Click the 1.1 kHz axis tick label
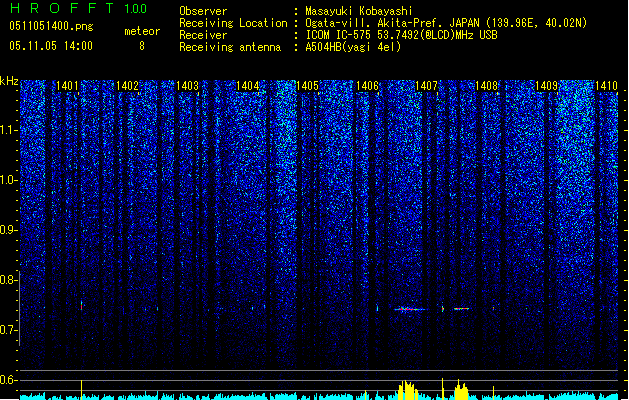This screenshot has height=400, width=629. click(x=9, y=130)
